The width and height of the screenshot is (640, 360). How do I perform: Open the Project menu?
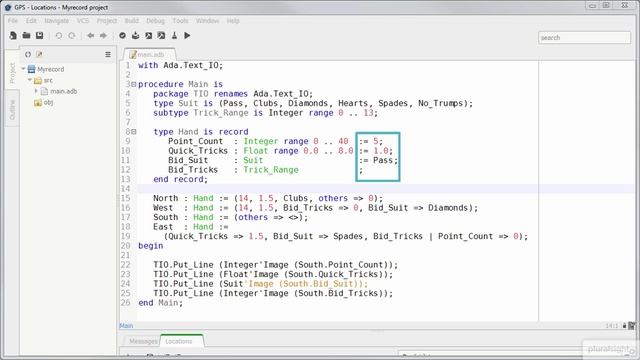tap(107, 20)
